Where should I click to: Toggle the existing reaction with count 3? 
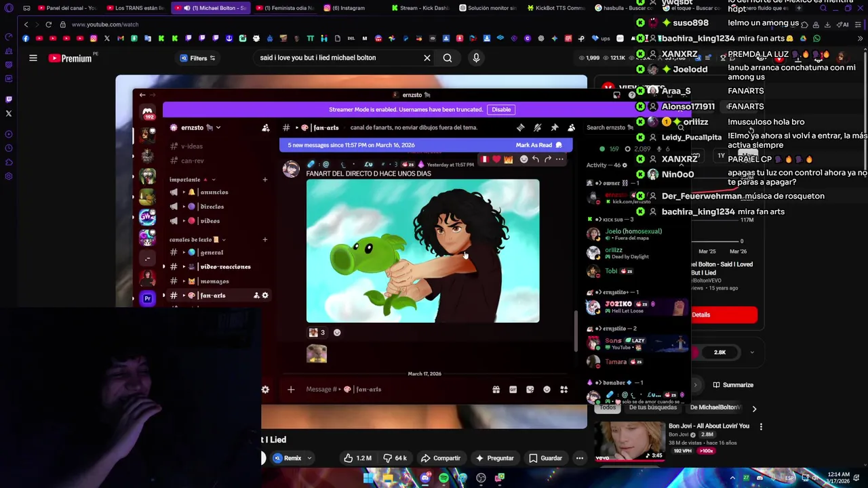click(x=317, y=332)
